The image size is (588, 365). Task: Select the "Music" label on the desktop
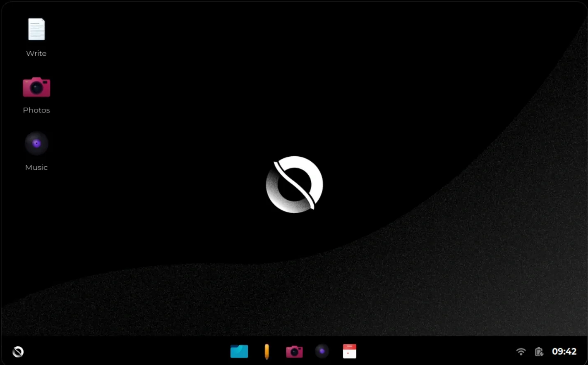(x=36, y=167)
